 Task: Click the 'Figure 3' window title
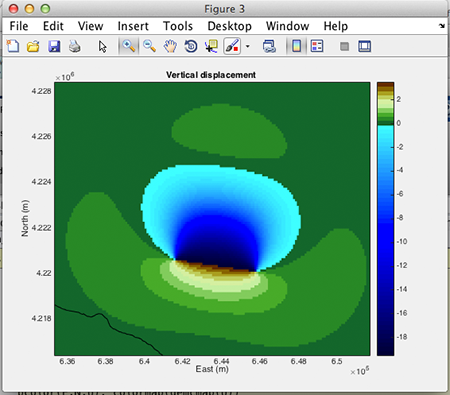224,9
